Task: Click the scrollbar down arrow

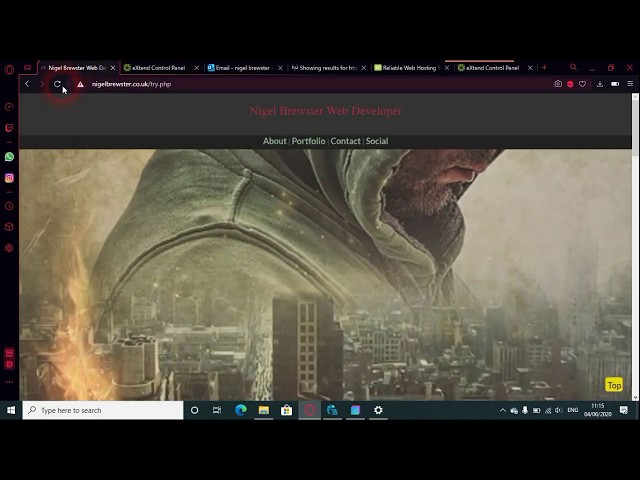Action: click(x=635, y=397)
